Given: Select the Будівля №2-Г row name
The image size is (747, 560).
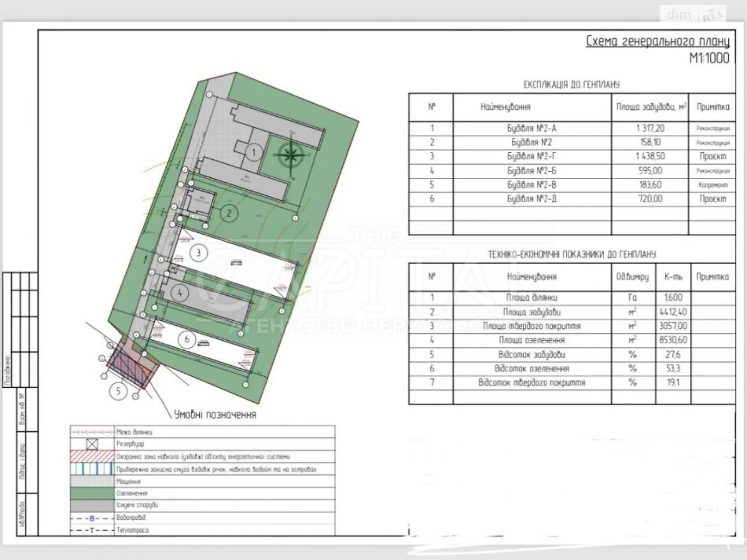Looking at the screenshot, I should click(x=532, y=156).
